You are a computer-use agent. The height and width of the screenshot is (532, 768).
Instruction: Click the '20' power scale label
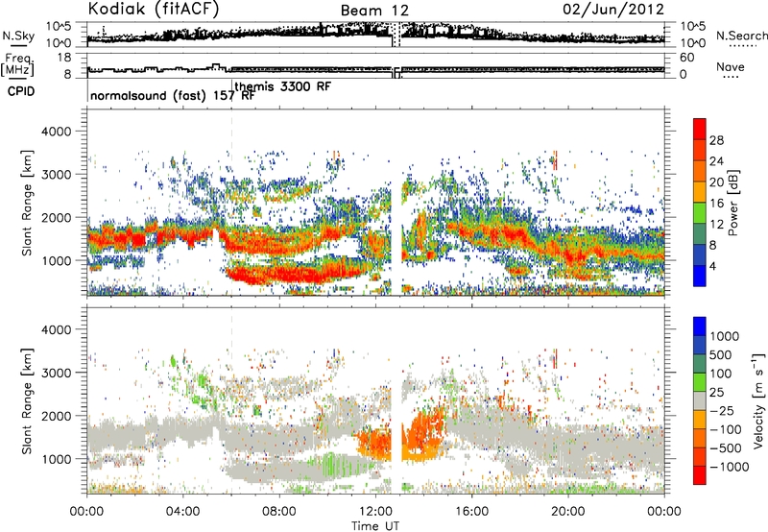coord(716,182)
